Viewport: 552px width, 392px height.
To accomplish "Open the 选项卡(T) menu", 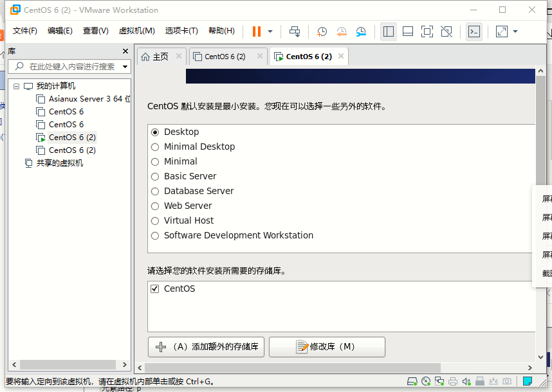I will 181,31.
